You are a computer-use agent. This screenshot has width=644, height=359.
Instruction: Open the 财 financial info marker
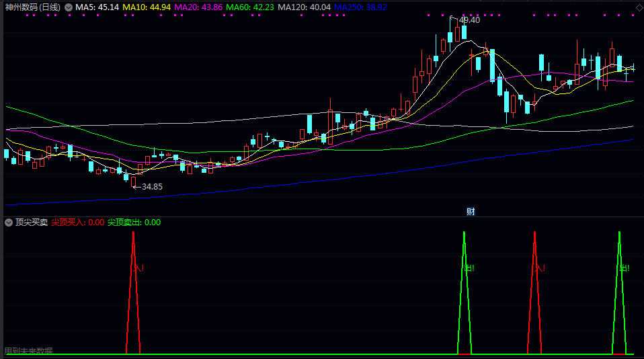coord(471,212)
